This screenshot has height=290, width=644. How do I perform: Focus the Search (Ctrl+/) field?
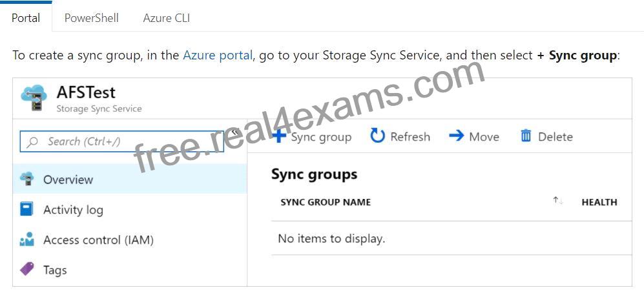pyautogui.click(x=122, y=141)
